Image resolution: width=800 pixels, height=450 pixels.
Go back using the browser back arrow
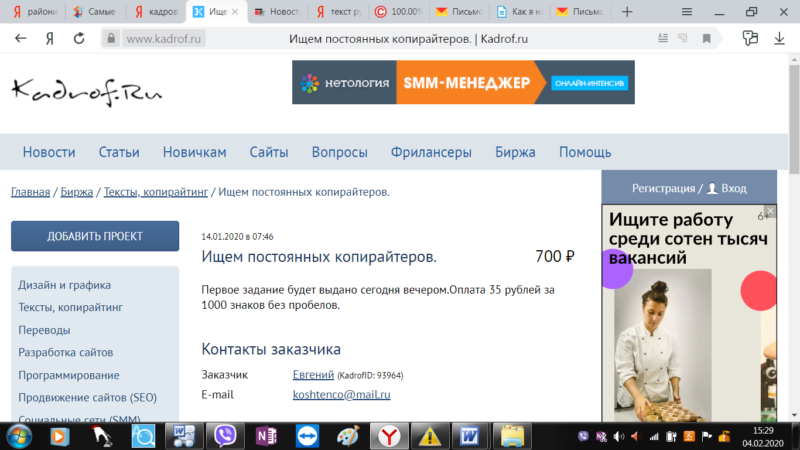click(20, 38)
